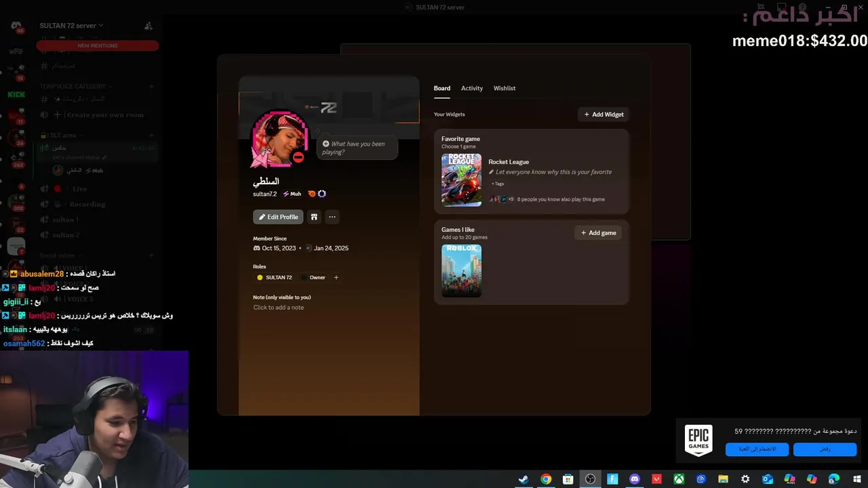The image size is (868, 488).
Task: Click the profile avatar picture
Action: pos(279,138)
